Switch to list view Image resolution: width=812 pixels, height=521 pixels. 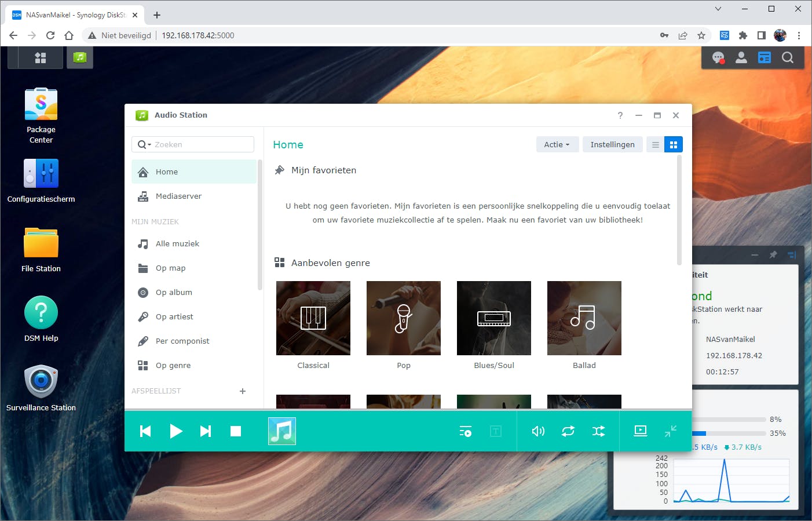pos(656,145)
